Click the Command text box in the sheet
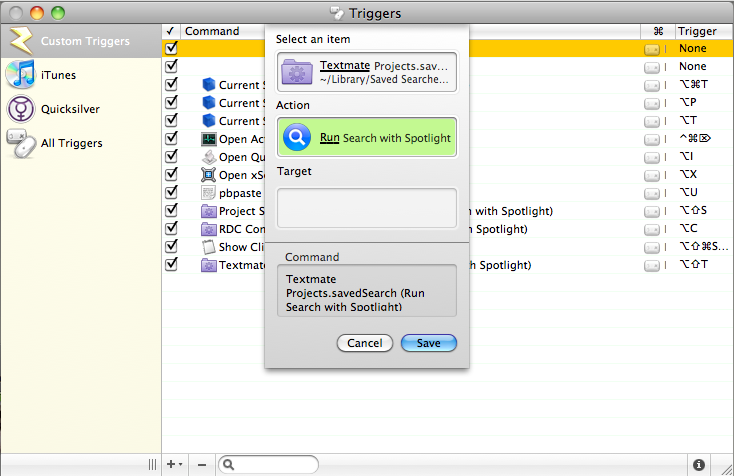 tap(367, 291)
